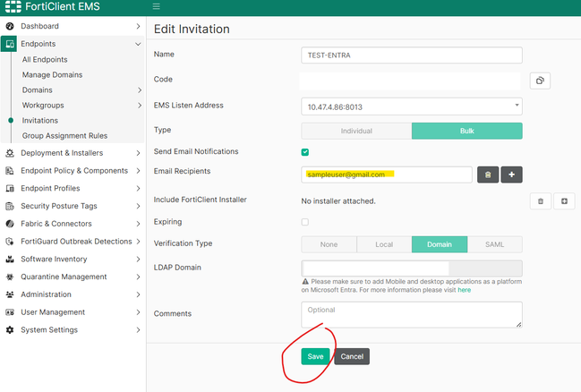Screen dimensions: 581x392
Task: Collapse the Endpoints menu chevron
Action: click(x=138, y=44)
